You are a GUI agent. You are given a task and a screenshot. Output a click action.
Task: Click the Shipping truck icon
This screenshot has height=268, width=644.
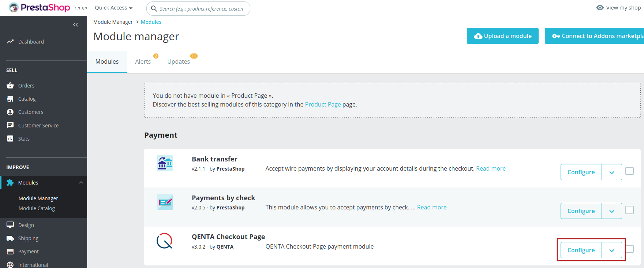[10, 238]
